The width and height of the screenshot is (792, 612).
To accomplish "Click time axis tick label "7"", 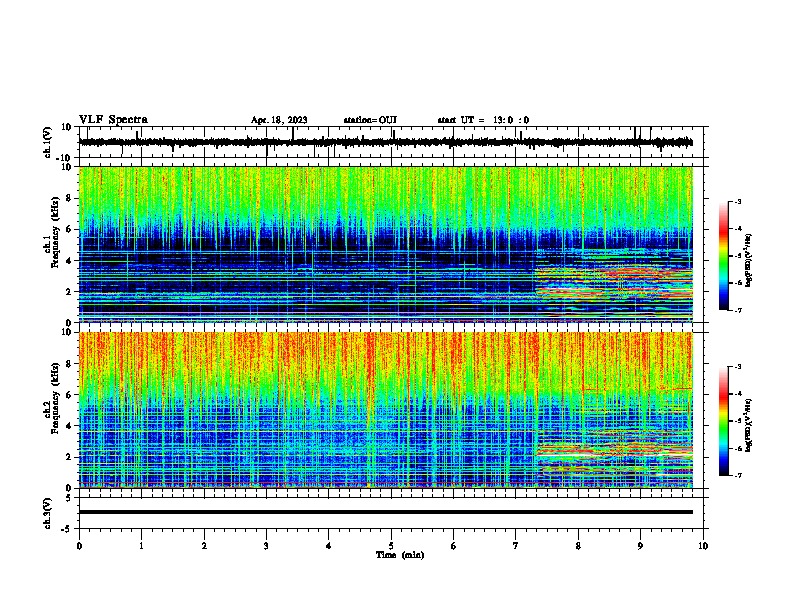I will pos(516,546).
